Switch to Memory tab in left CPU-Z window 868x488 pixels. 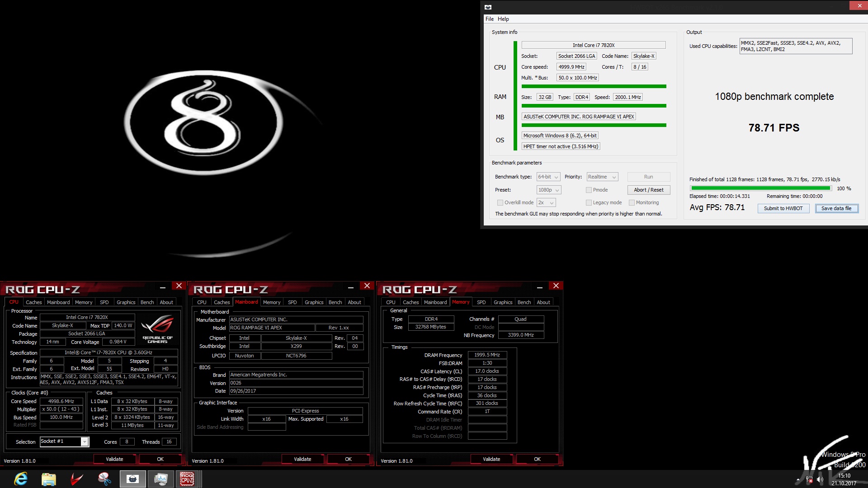pyautogui.click(x=84, y=302)
